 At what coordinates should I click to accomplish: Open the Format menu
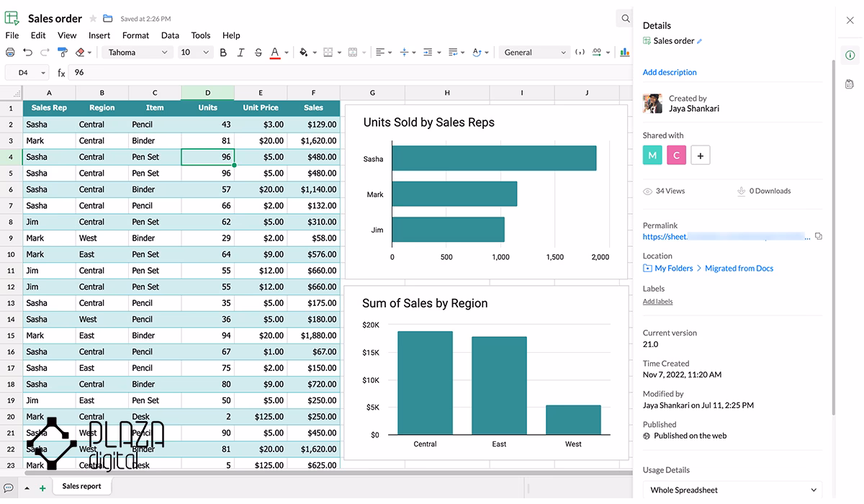pos(135,35)
